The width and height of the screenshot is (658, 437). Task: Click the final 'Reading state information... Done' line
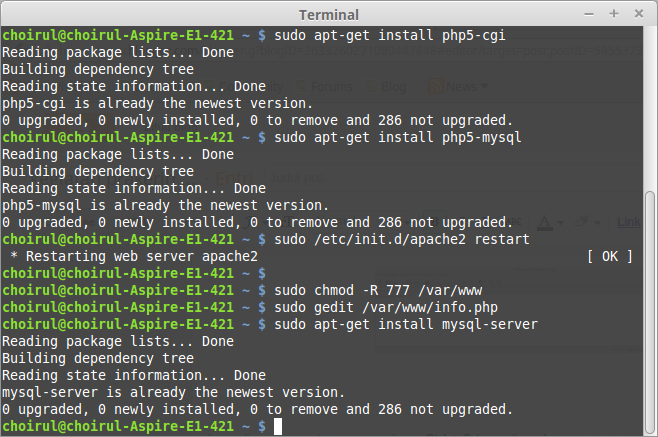134,375
